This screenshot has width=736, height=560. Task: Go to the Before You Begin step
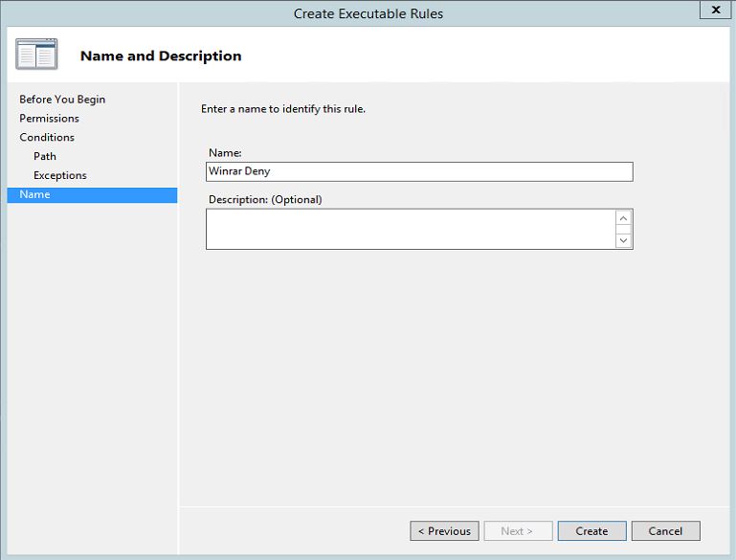coord(62,100)
